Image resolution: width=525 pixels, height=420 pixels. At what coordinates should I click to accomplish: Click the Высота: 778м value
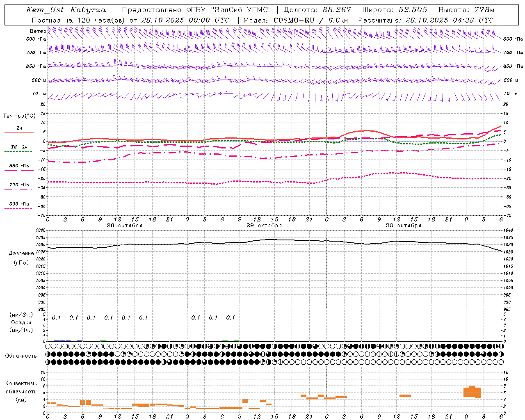point(466,10)
